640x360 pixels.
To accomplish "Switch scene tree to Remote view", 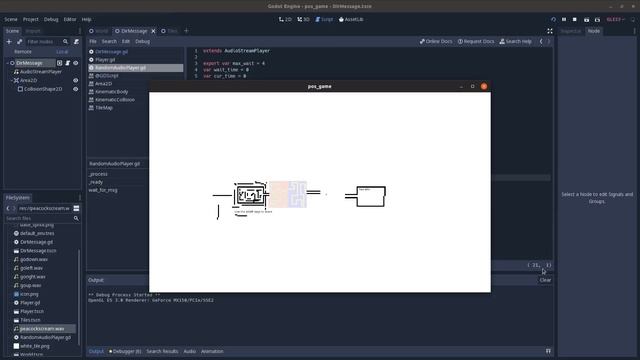I will point(23,52).
